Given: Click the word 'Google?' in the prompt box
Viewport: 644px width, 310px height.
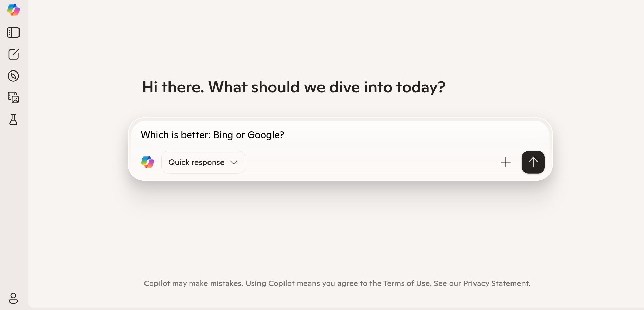Looking at the screenshot, I should pos(266,135).
